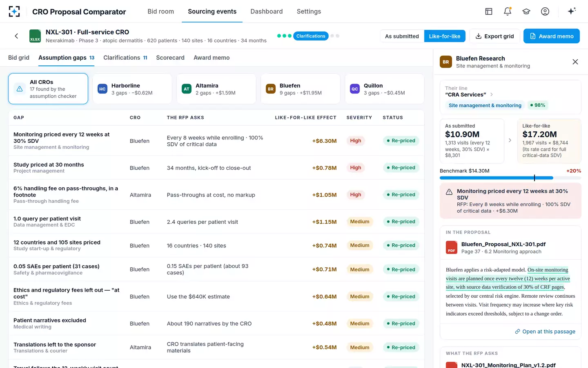Click the BR avatar in the side panel
This screenshot has height=368, width=588.
pos(446,62)
